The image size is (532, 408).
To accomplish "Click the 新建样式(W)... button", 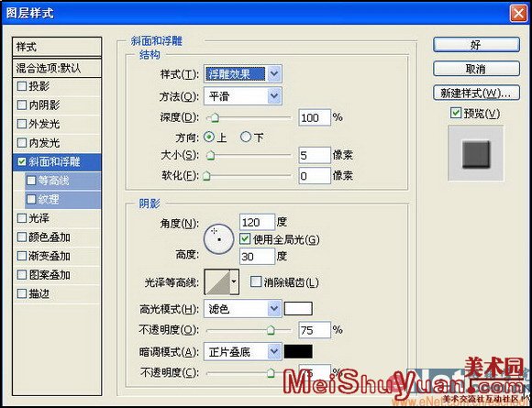I will [476, 93].
